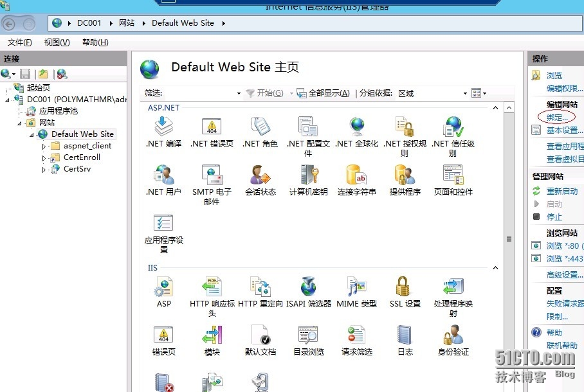Click 网站 in the address breadcrumb
The height and width of the screenshot is (392, 584).
(127, 23)
